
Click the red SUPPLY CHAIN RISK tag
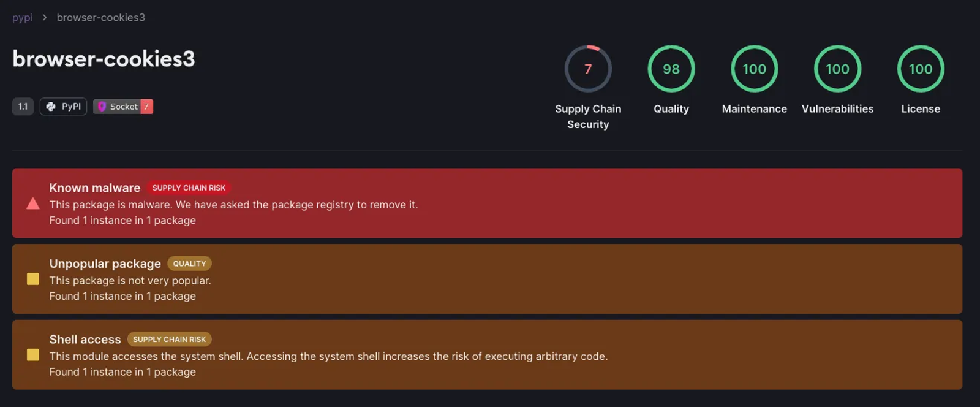[189, 188]
